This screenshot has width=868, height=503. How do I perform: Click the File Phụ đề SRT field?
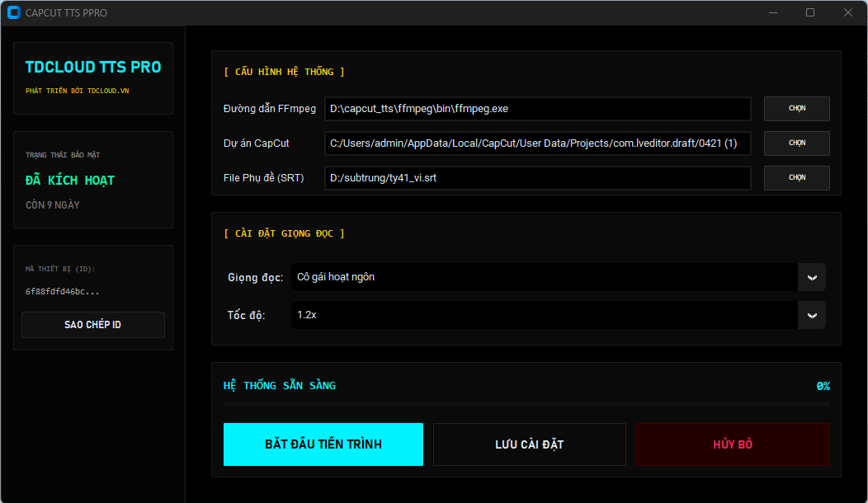pyautogui.click(x=537, y=177)
